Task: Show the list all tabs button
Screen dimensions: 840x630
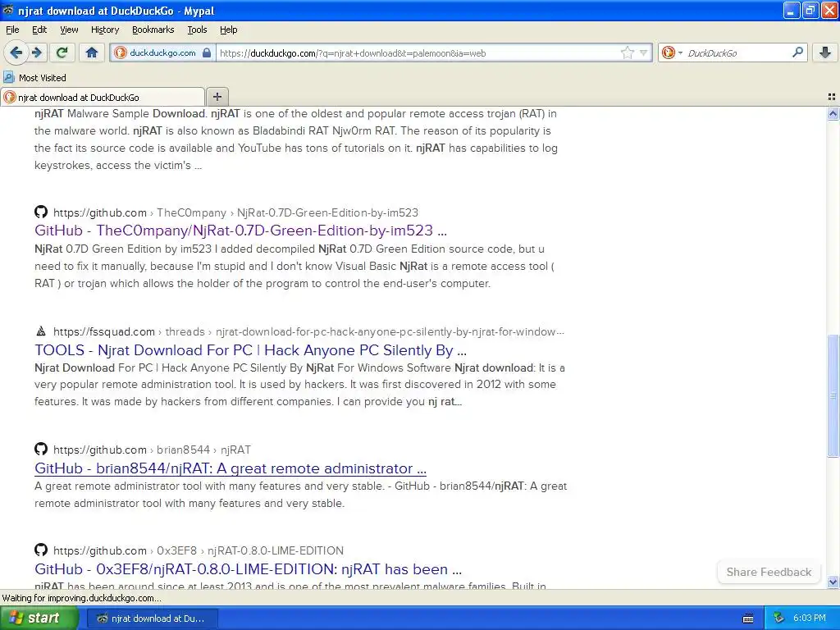Action: coord(832,97)
